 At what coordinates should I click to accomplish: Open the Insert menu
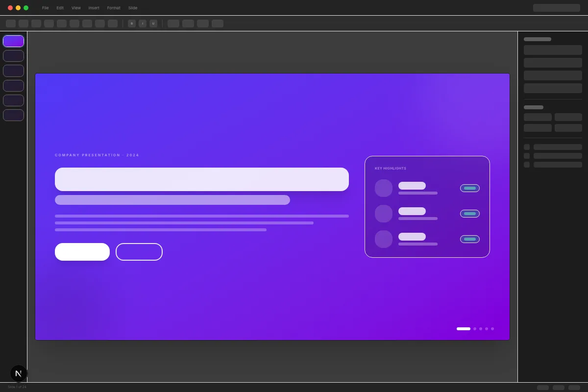[94, 8]
